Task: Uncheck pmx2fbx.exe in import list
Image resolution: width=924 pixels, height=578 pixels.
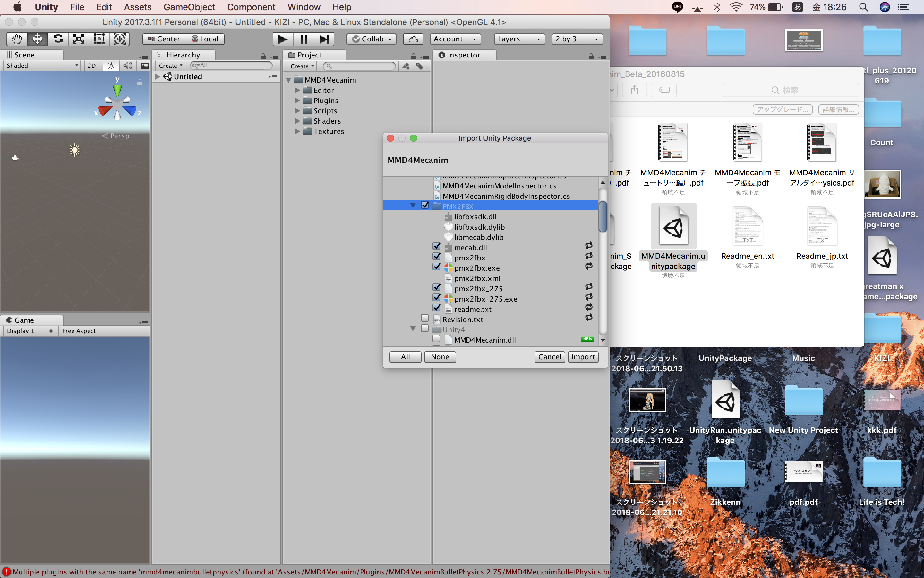Action: pos(436,267)
